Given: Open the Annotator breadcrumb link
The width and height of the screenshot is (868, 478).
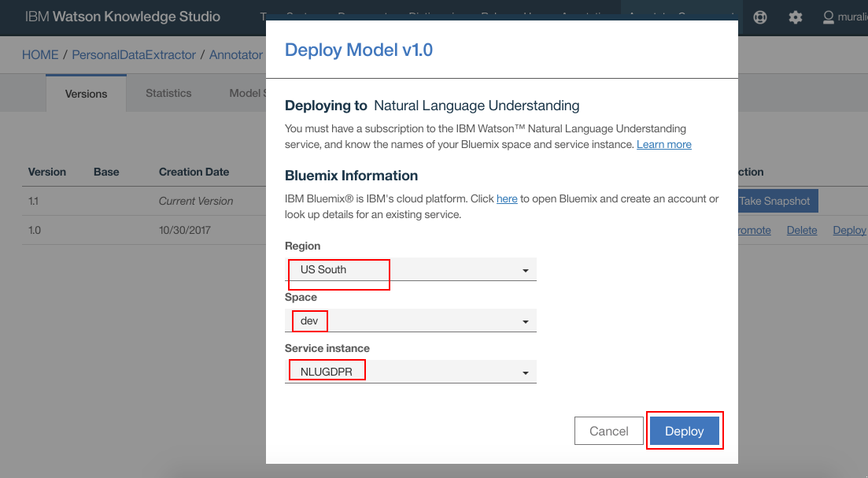Looking at the screenshot, I should pos(236,55).
